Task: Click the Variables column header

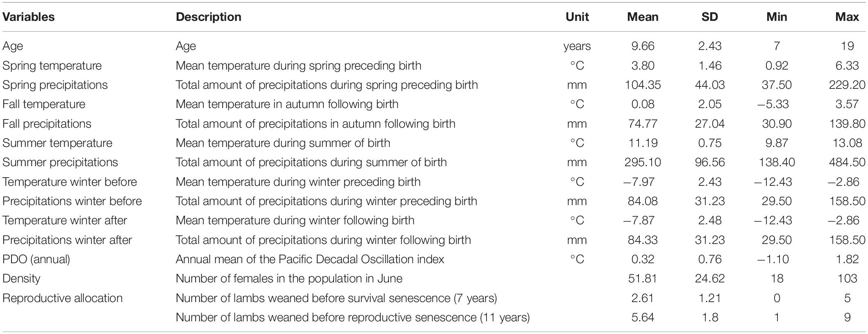Action: tap(29, 17)
